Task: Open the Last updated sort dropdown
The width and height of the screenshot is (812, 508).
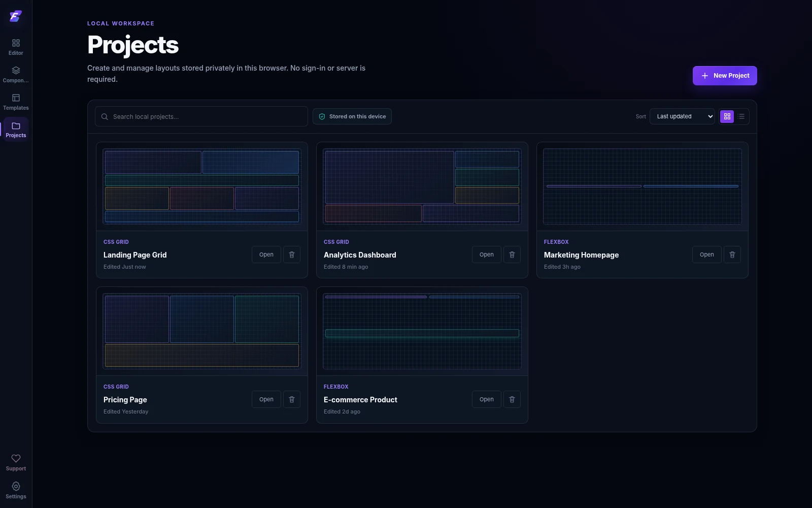Action: 682,116
